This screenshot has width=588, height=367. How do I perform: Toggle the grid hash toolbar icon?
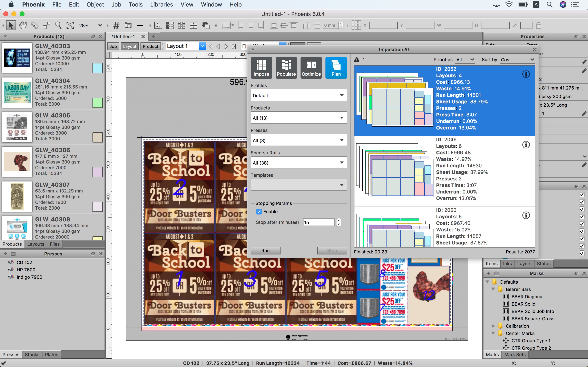pos(116,25)
